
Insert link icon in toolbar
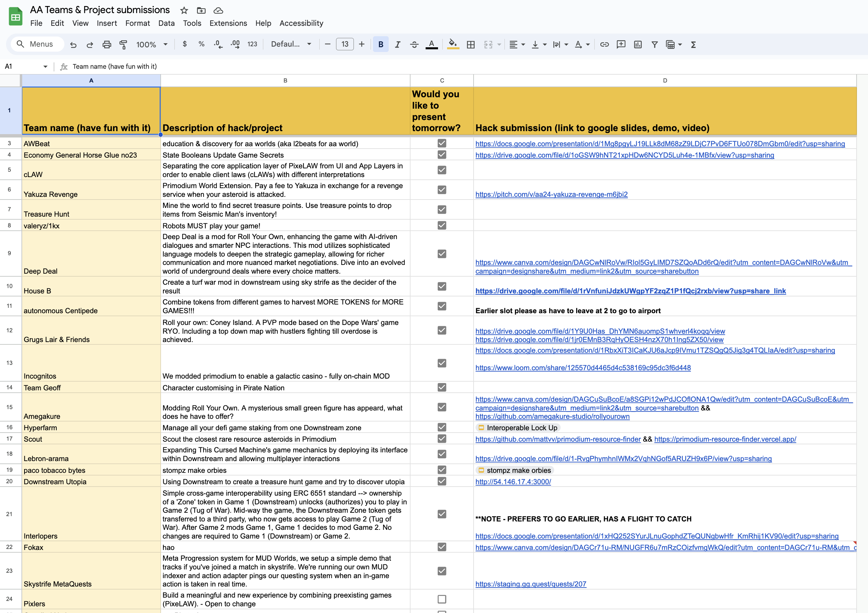pyautogui.click(x=604, y=45)
